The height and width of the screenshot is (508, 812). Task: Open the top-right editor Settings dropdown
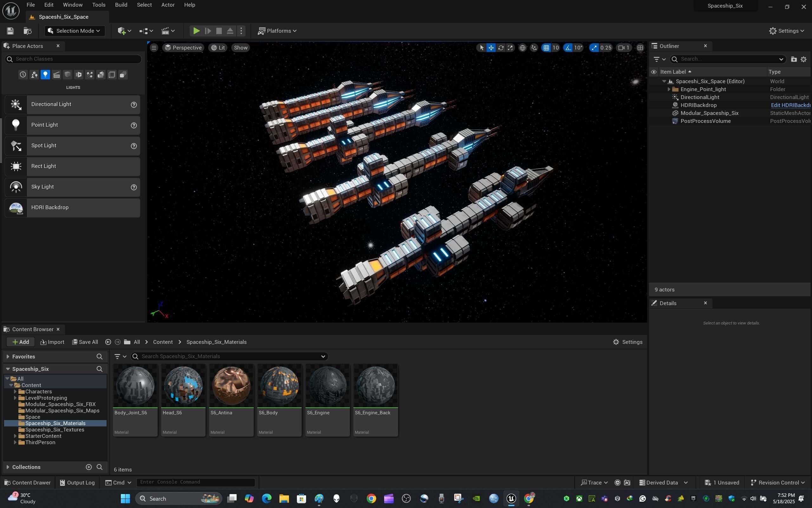787,31
